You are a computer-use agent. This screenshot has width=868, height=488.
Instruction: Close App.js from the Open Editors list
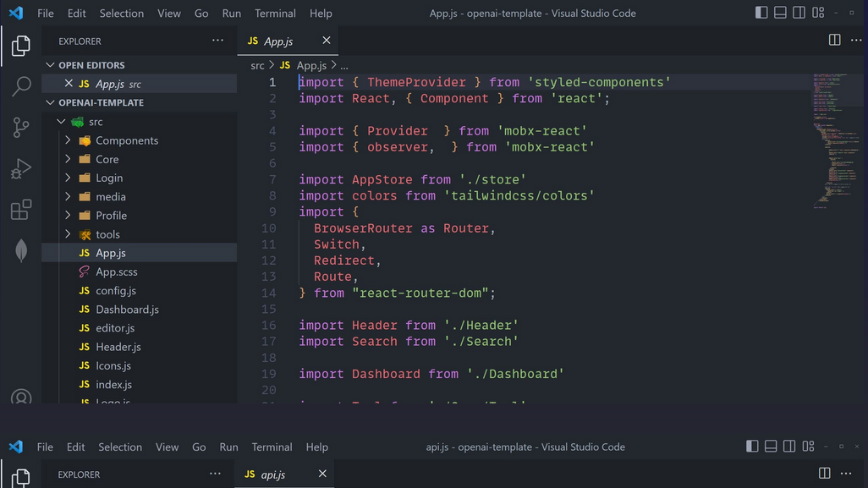pyautogui.click(x=69, y=84)
